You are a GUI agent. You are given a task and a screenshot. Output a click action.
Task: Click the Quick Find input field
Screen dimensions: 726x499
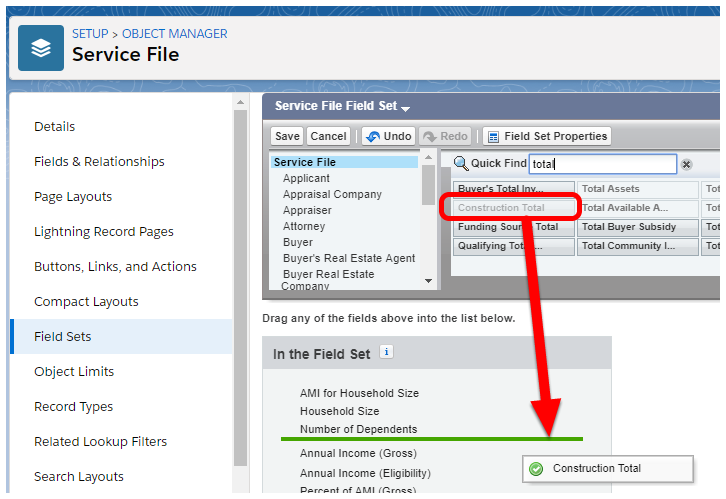[x=603, y=164]
